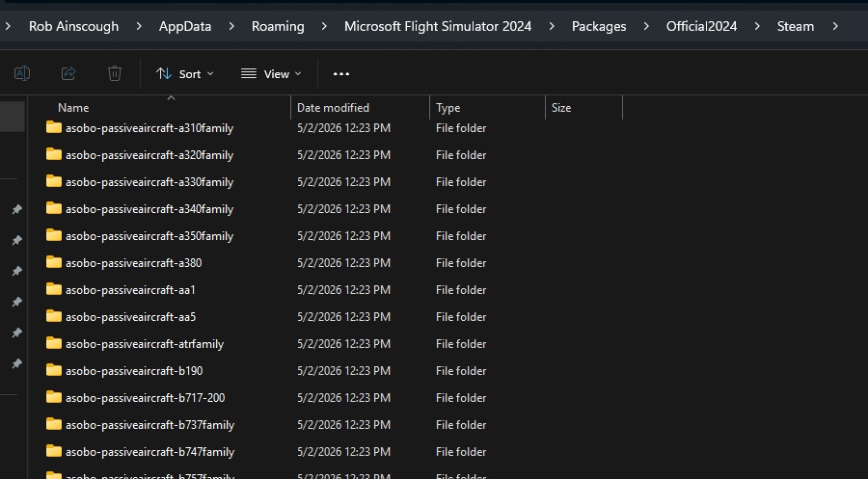Select folder asobo-passiveaircraft-a330family
Image resolution: width=868 pixels, height=479 pixels.
149,182
